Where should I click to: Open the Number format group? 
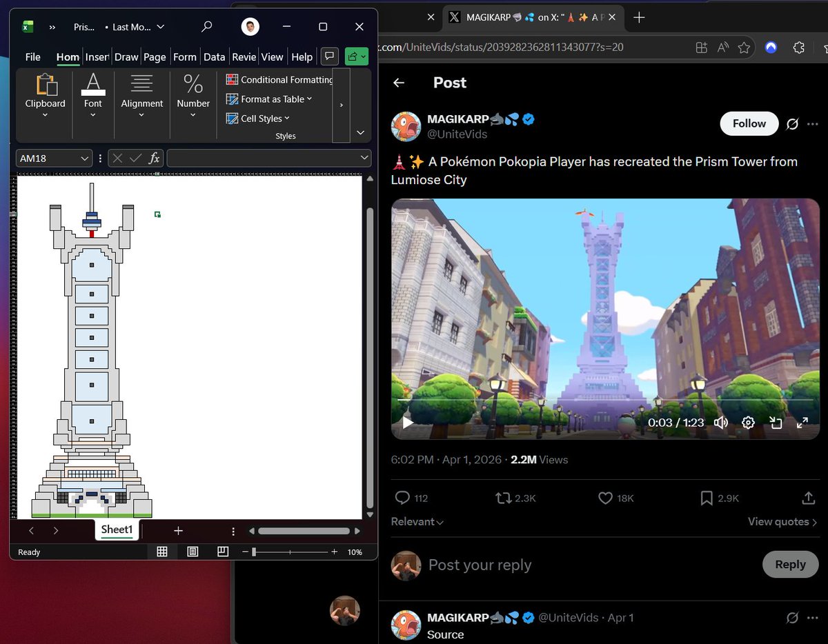(193, 97)
